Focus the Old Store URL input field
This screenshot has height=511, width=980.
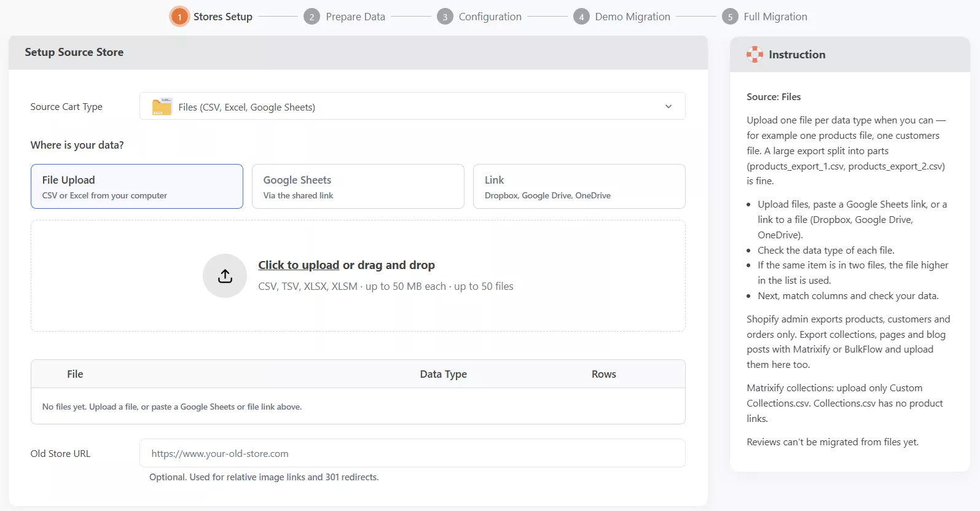tap(412, 453)
